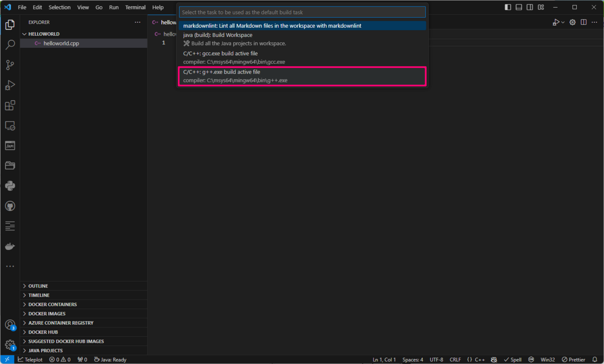Click the icon left of Spell in status bar
This screenshot has height=364, width=604.
tap(494, 359)
